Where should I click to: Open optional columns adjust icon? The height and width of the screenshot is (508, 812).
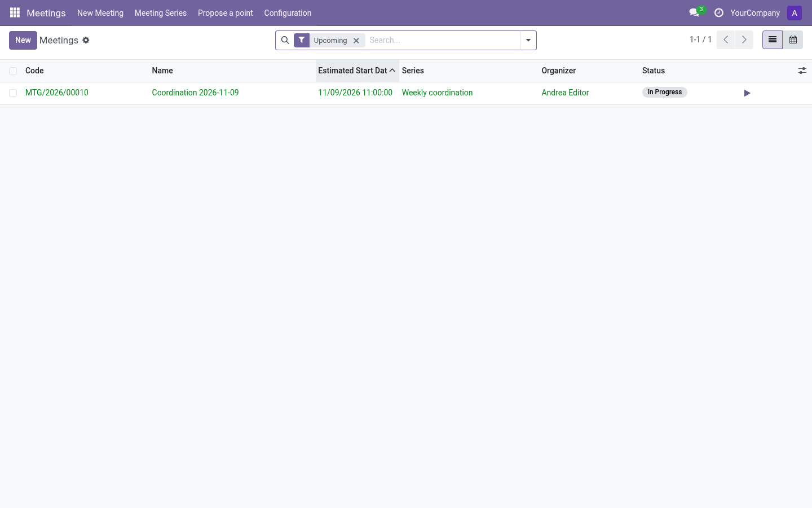pyautogui.click(x=802, y=71)
